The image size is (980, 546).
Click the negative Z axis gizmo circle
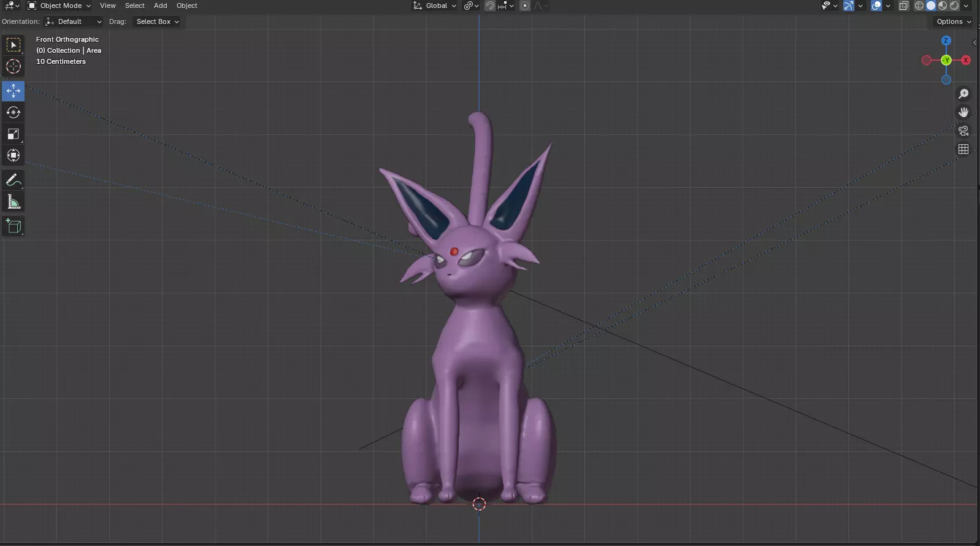[946, 80]
